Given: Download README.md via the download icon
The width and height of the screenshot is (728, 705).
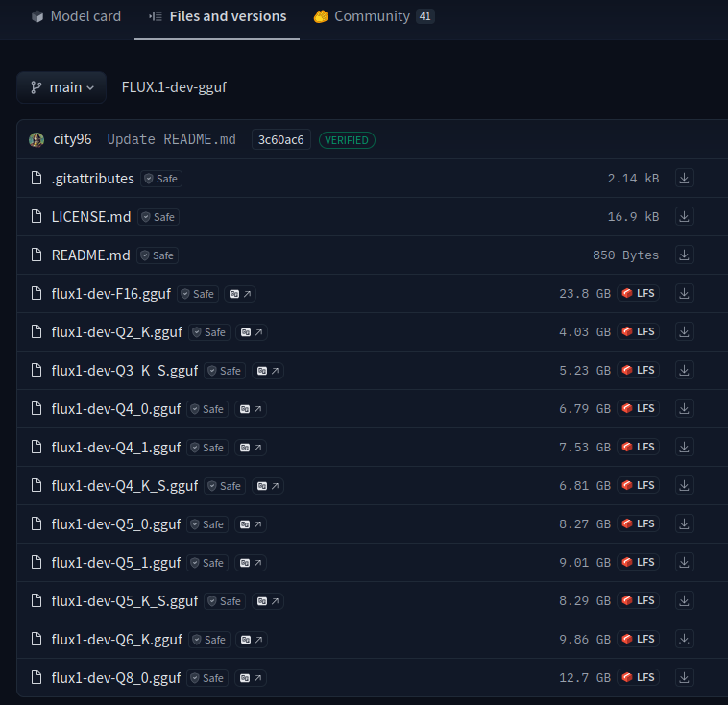Looking at the screenshot, I should [x=684, y=255].
